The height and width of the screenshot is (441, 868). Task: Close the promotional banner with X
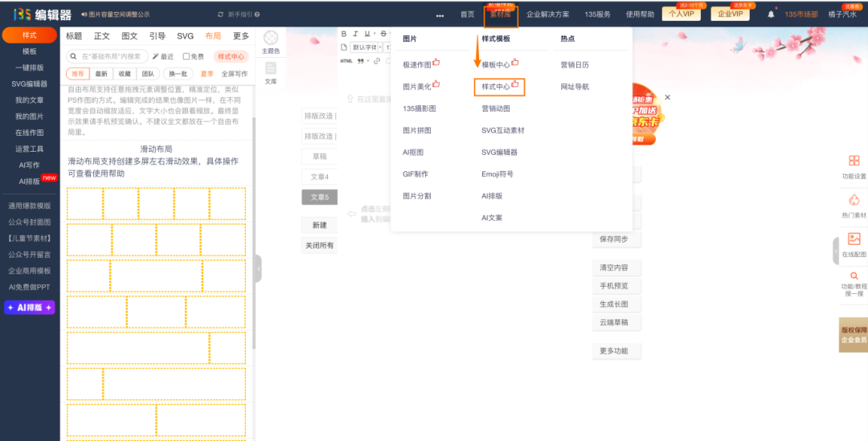click(x=667, y=97)
